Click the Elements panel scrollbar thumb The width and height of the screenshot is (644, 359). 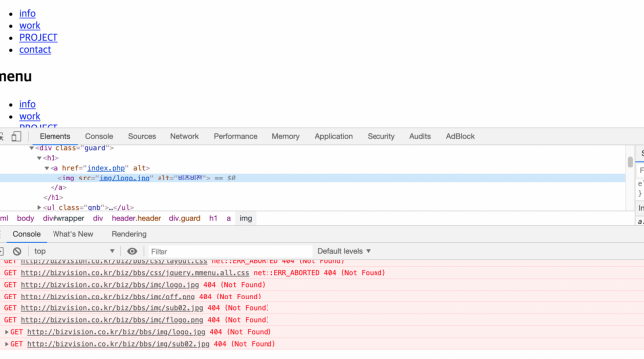630,162
